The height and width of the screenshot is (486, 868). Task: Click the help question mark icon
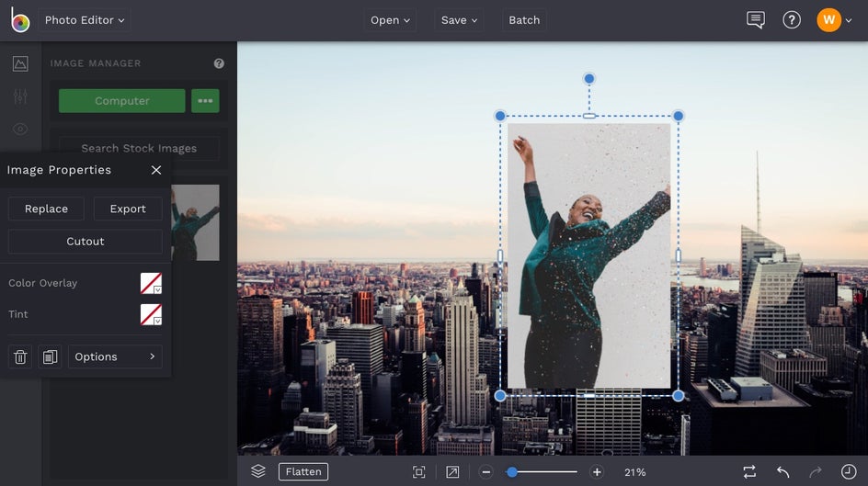(792, 20)
